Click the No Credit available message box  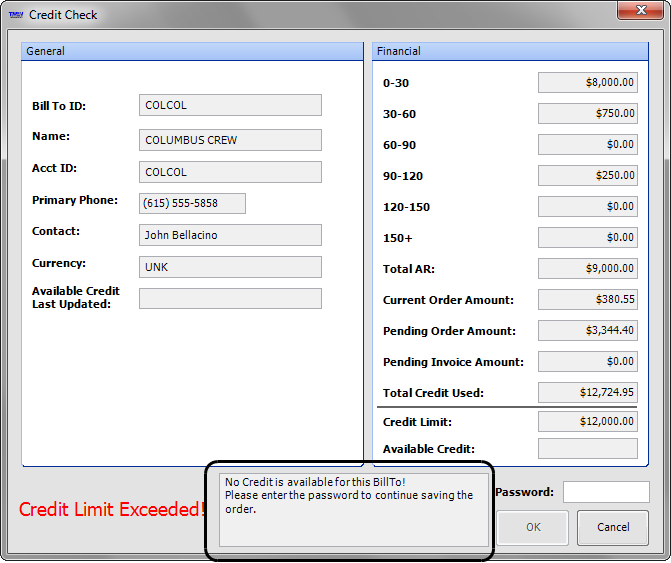pyautogui.click(x=353, y=510)
